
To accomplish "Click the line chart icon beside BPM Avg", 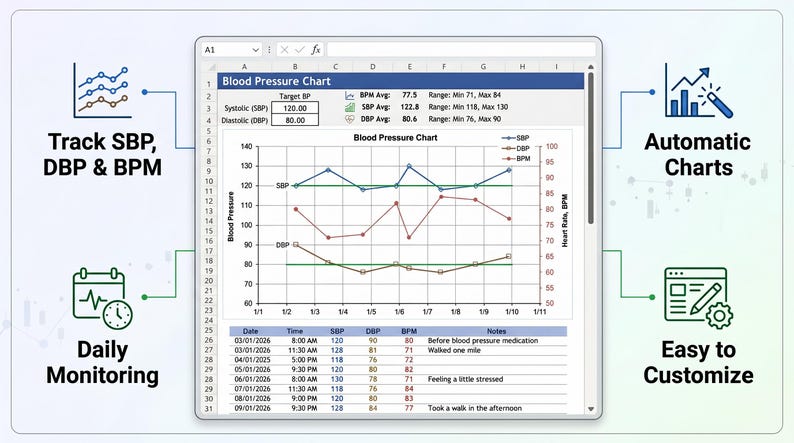I will (x=350, y=95).
